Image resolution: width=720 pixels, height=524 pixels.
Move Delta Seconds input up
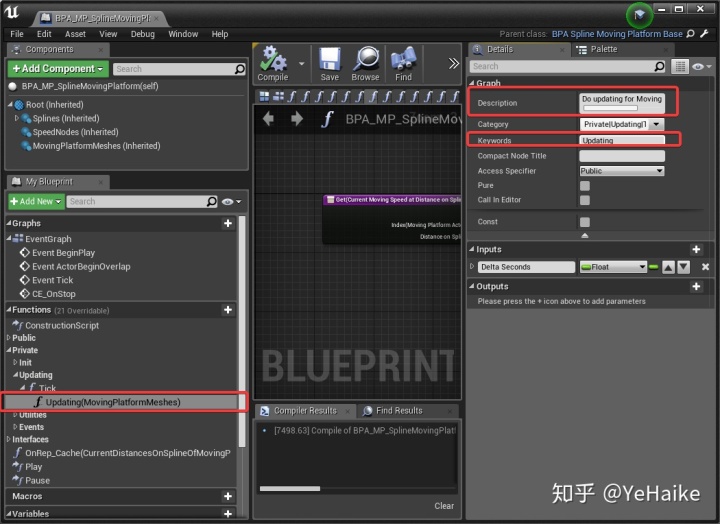tap(669, 267)
